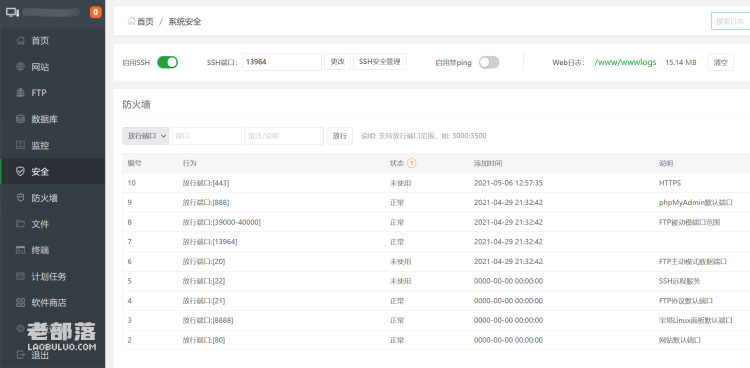Click the 添加时间 column header
This screenshot has width=750, height=368.
(488, 163)
